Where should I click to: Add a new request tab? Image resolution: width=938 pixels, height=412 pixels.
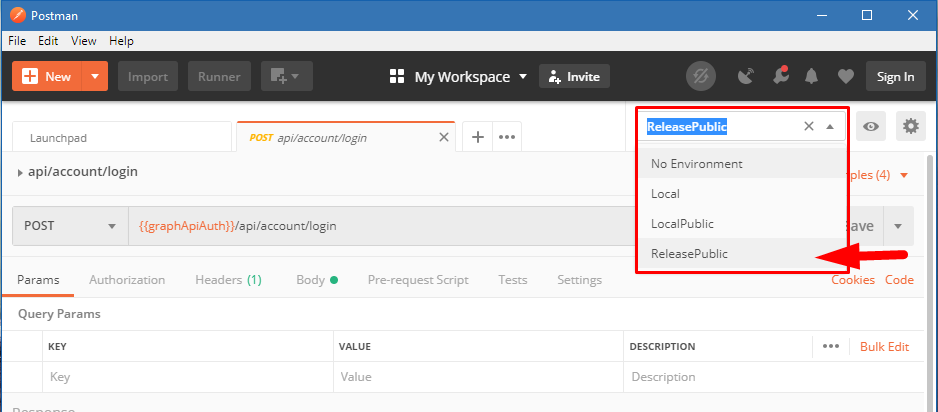(x=477, y=138)
